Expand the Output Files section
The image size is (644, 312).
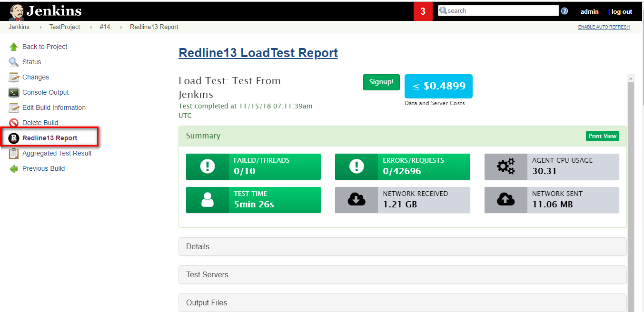pyautogui.click(x=402, y=302)
